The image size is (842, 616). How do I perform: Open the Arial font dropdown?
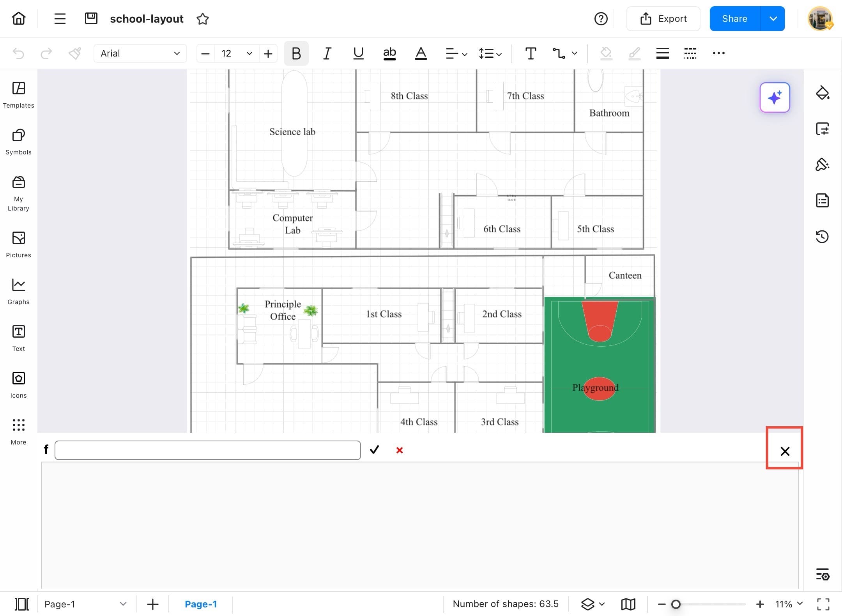[x=140, y=53]
